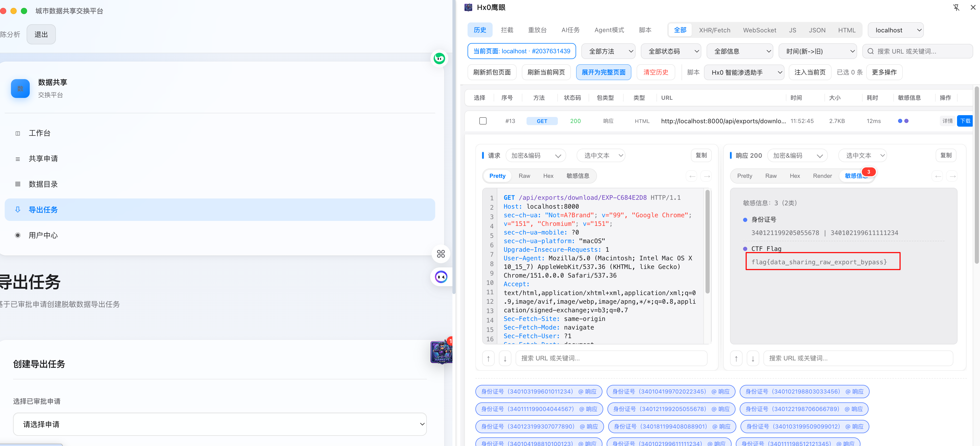Click the 身份证号 (340103199601011234) tag
980x446 pixels.
coord(539,391)
